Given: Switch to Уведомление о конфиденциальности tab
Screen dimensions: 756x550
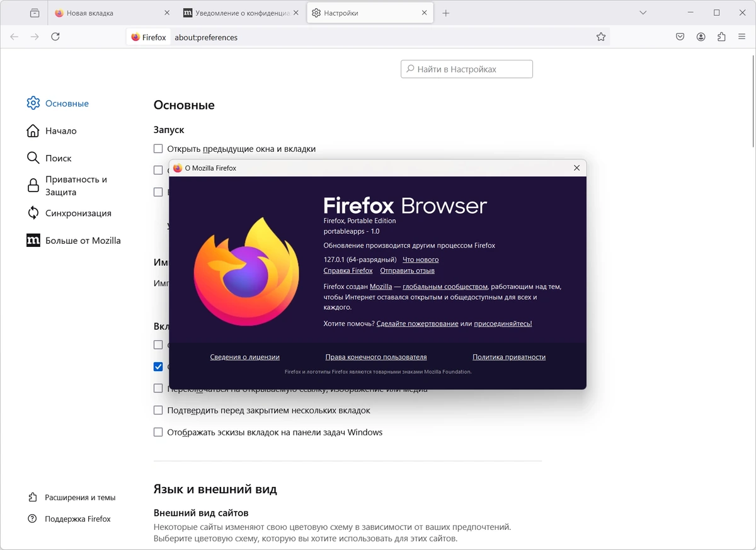Looking at the screenshot, I should 241,13.
